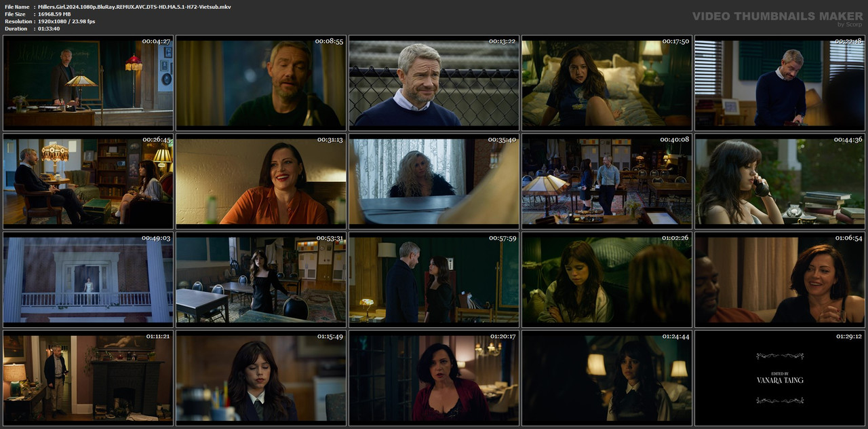Click the VANARA TAING credit text
Image resolution: width=868 pixels, height=429 pixels.
tap(780, 381)
